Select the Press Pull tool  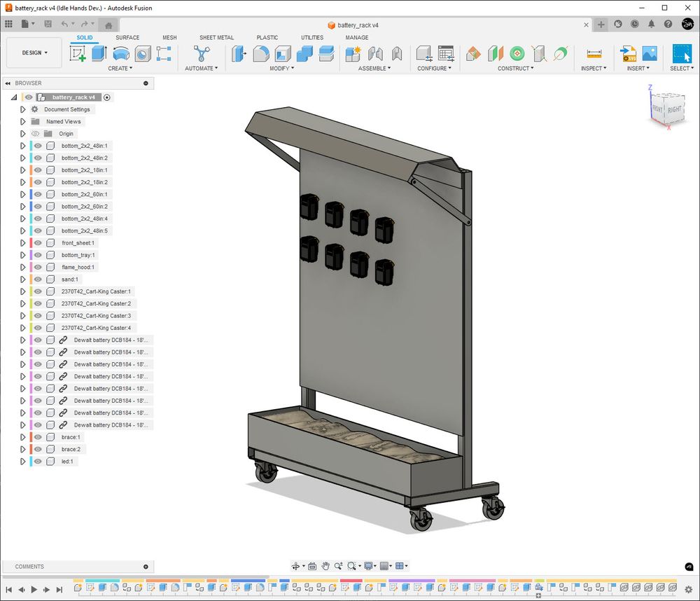[x=239, y=54]
